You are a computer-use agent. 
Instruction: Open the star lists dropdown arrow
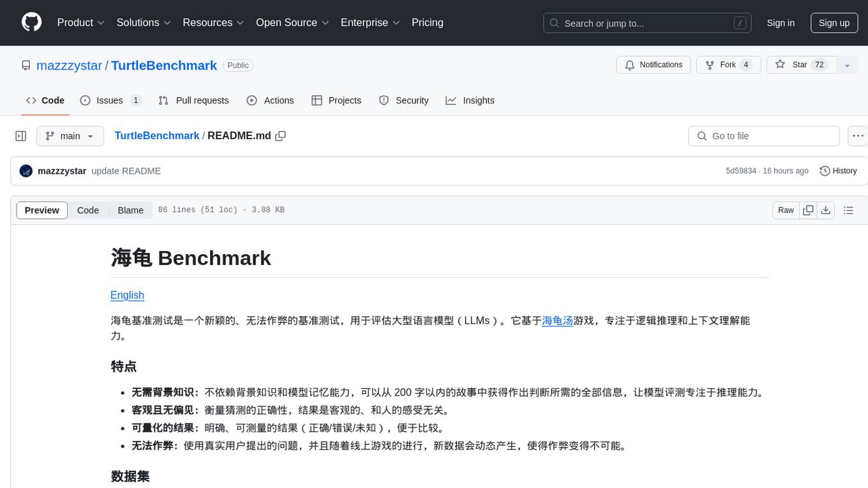coord(847,65)
